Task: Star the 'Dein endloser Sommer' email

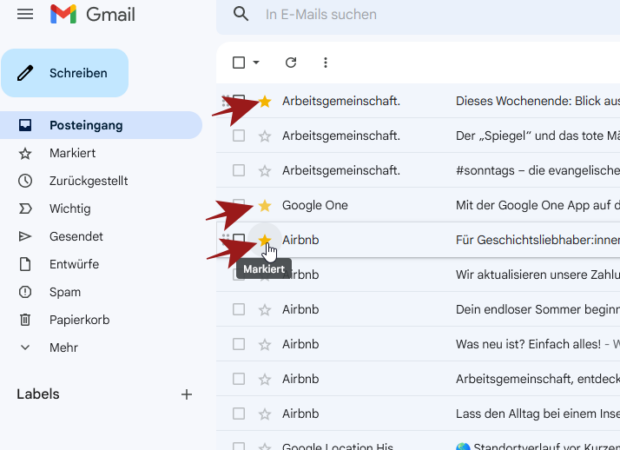Action: pos(265,310)
